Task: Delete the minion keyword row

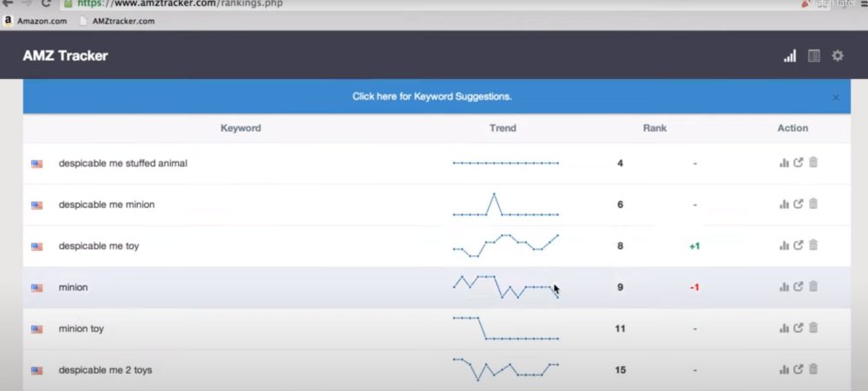Action: (813, 286)
